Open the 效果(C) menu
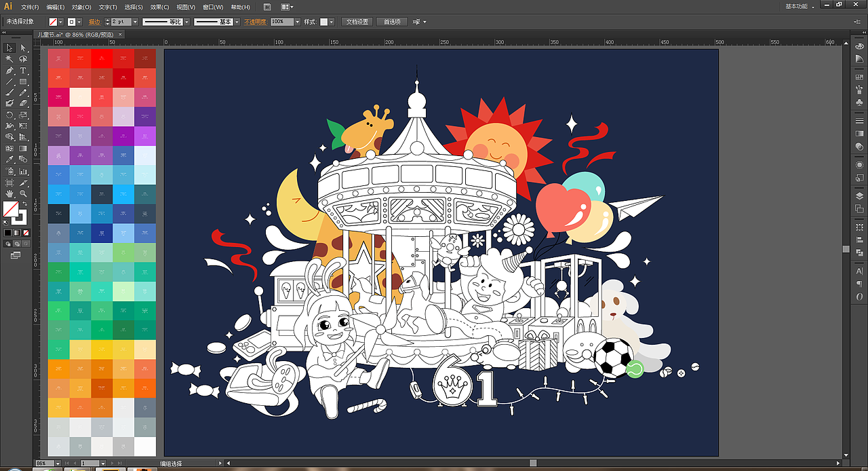868x471 pixels. pyautogui.click(x=160, y=7)
